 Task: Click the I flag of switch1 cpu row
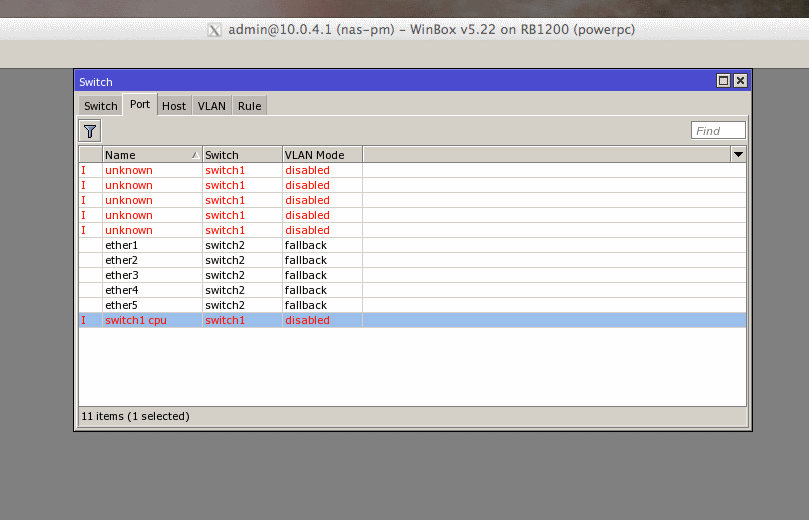click(84, 320)
